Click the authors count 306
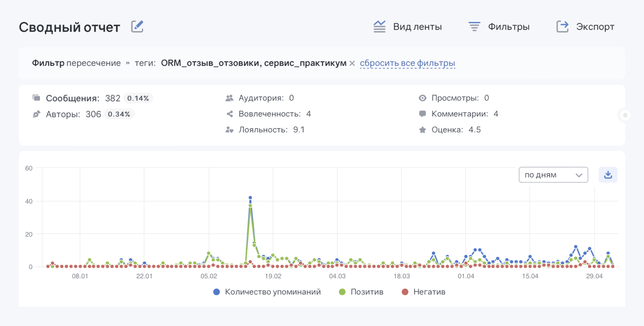Screen dimensions: 644x326 [93, 114]
